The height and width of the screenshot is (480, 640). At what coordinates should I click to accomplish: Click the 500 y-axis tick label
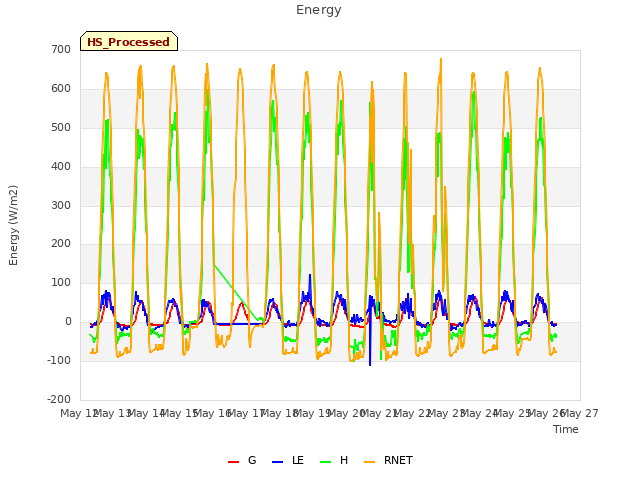[x=61, y=128]
